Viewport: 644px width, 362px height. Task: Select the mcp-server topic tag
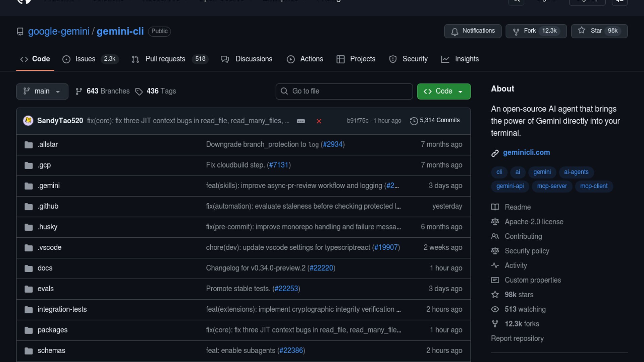click(x=552, y=186)
